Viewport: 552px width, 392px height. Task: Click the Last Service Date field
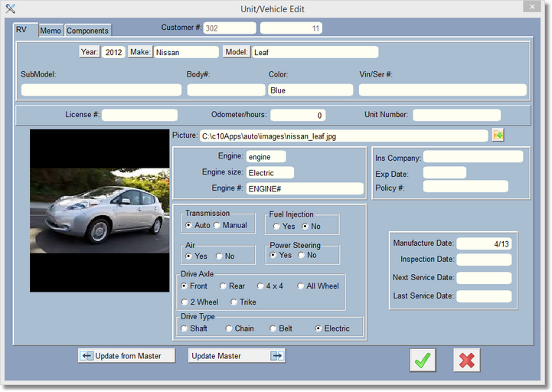(x=484, y=296)
